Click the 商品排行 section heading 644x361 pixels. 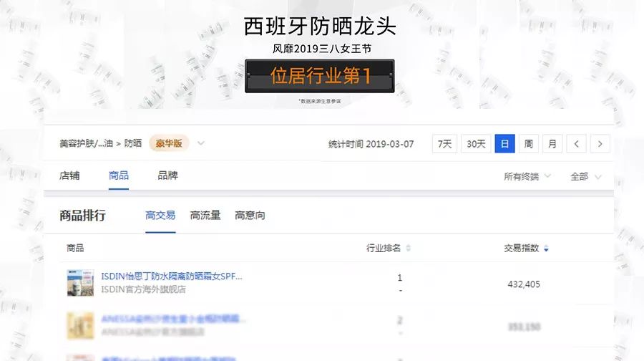(82, 215)
